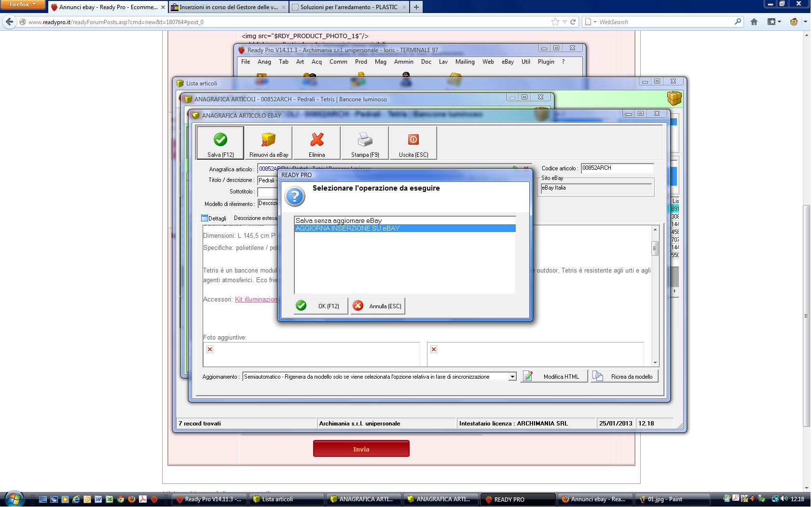Cancel with the Annulla (ESC) button
The image size is (812, 507).
tap(378, 306)
